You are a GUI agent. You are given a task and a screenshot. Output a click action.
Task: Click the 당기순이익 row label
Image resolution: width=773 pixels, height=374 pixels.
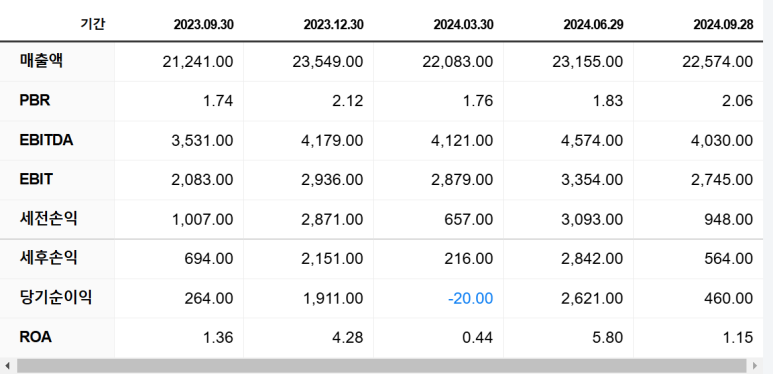point(56,298)
